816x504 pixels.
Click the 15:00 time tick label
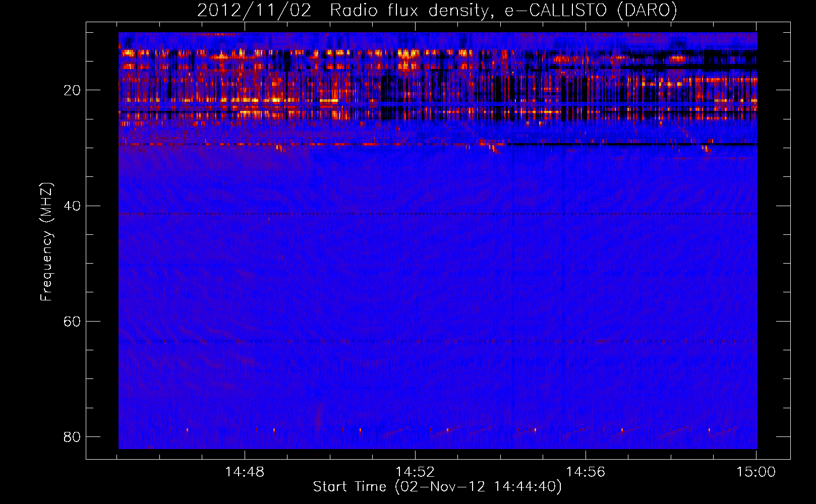click(756, 472)
